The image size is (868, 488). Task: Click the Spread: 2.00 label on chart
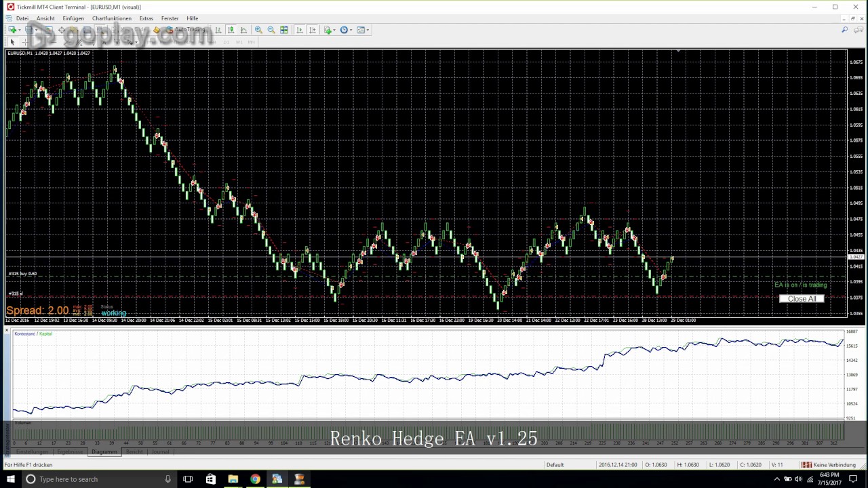[x=37, y=310]
